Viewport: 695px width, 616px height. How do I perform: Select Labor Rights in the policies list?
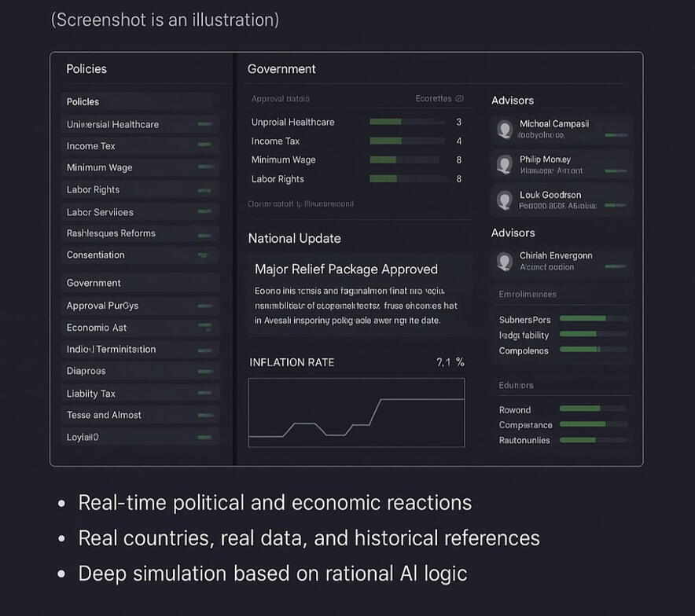tap(94, 189)
